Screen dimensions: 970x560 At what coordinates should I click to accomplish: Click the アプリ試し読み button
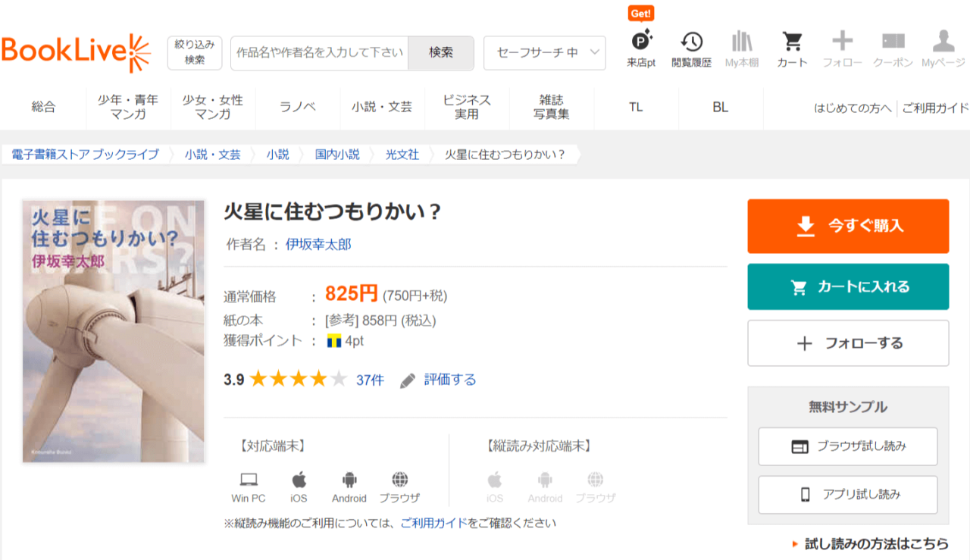[x=848, y=495]
